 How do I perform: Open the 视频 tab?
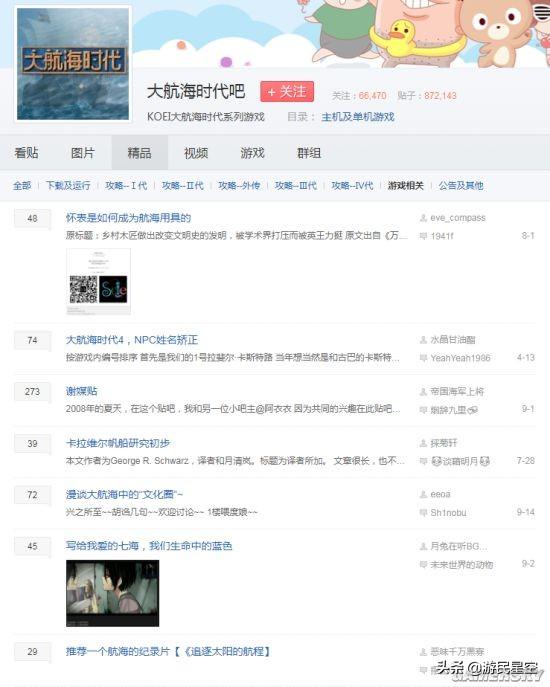point(196,153)
